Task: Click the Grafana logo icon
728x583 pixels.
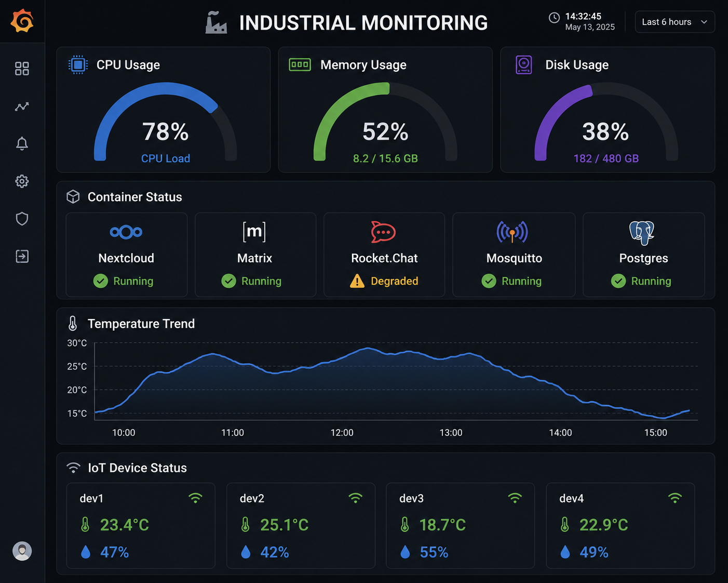Action: click(x=22, y=21)
